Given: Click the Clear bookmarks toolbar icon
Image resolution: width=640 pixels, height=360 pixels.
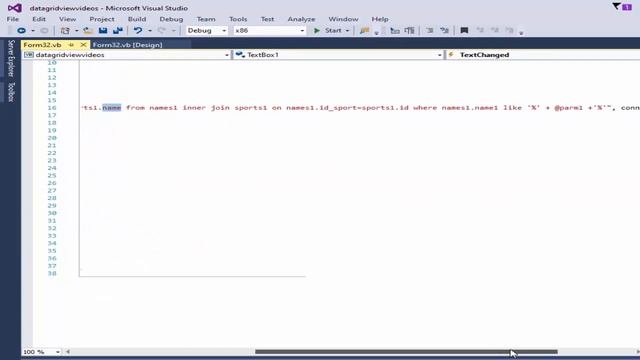Looking at the screenshot, I should (509, 31).
